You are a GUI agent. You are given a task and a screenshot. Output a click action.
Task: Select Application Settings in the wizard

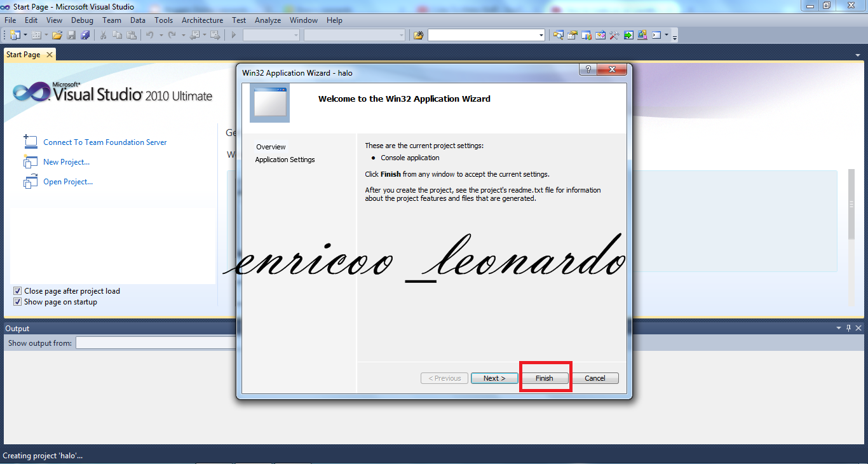[x=284, y=160]
